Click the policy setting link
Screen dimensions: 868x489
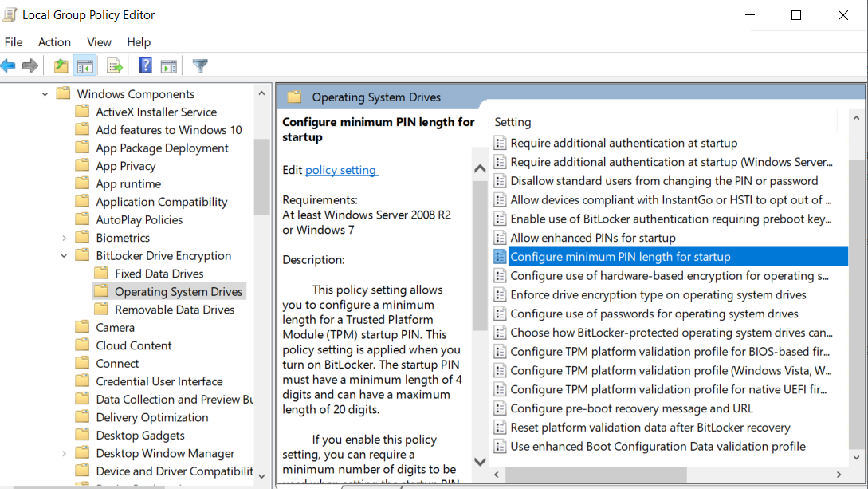point(341,170)
